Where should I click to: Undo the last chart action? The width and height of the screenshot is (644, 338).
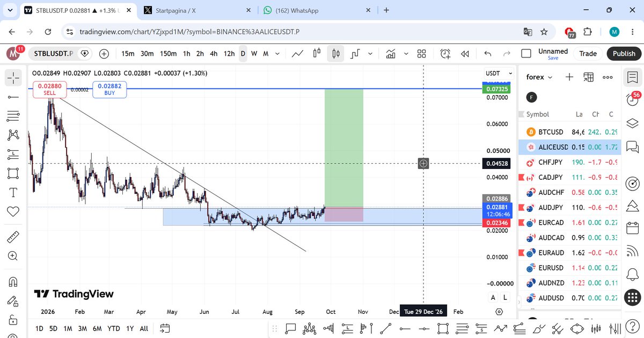tap(488, 54)
